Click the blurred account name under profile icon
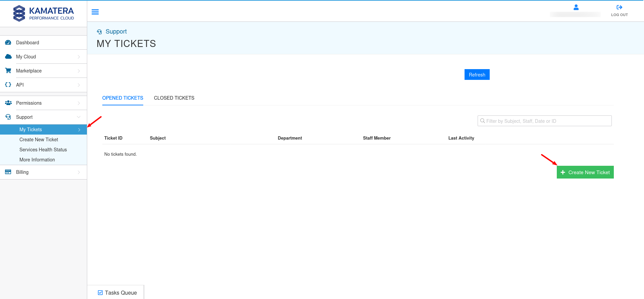The width and height of the screenshot is (644, 299). (575, 14)
